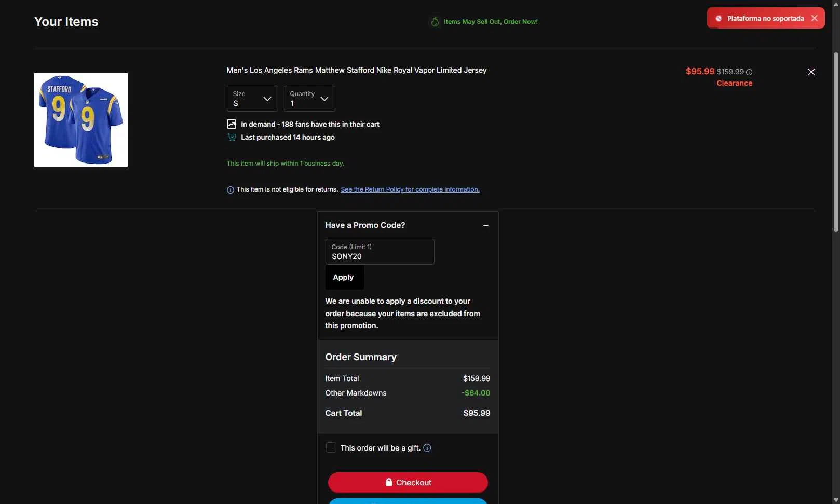This screenshot has width=840, height=504.
Task: Click the promo code input field
Action: [x=380, y=252]
